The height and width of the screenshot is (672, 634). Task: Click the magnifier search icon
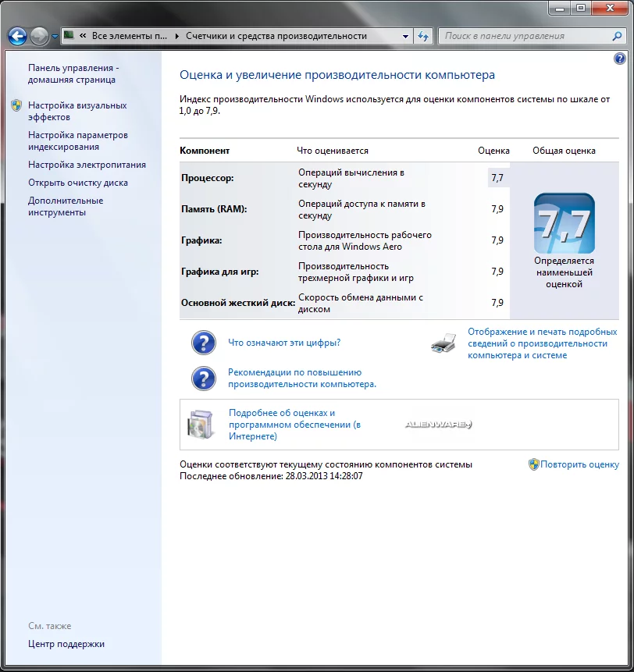(x=617, y=36)
